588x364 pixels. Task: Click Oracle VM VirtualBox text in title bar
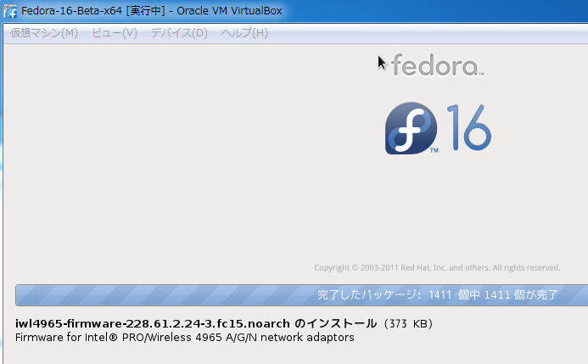tap(229, 11)
